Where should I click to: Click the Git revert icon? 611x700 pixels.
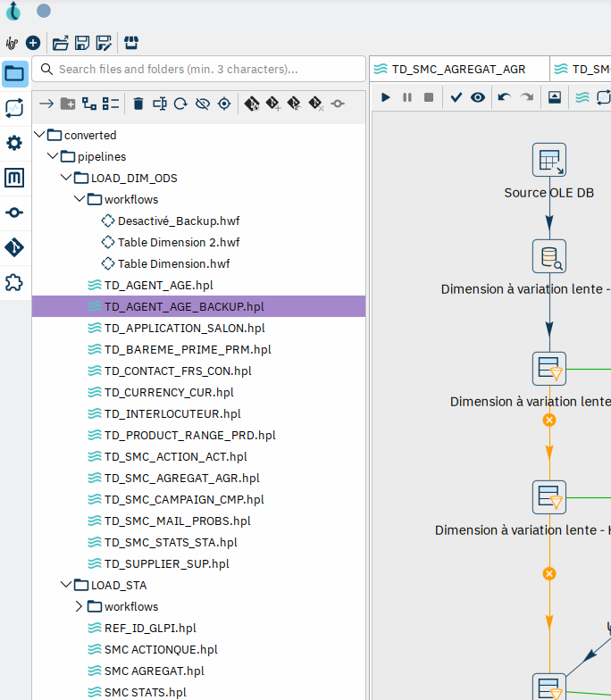[x=295, y=104]
